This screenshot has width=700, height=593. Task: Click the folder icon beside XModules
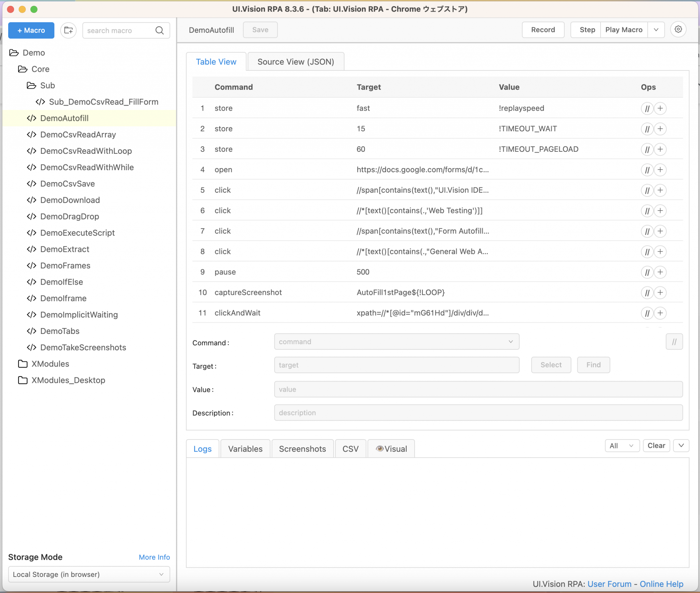click(x=22, y=364)
